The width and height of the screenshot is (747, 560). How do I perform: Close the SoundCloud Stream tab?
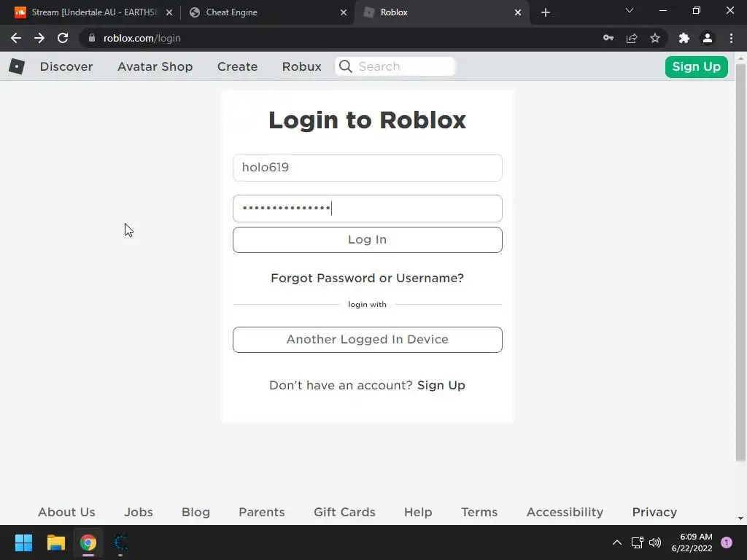pos(169,12)
